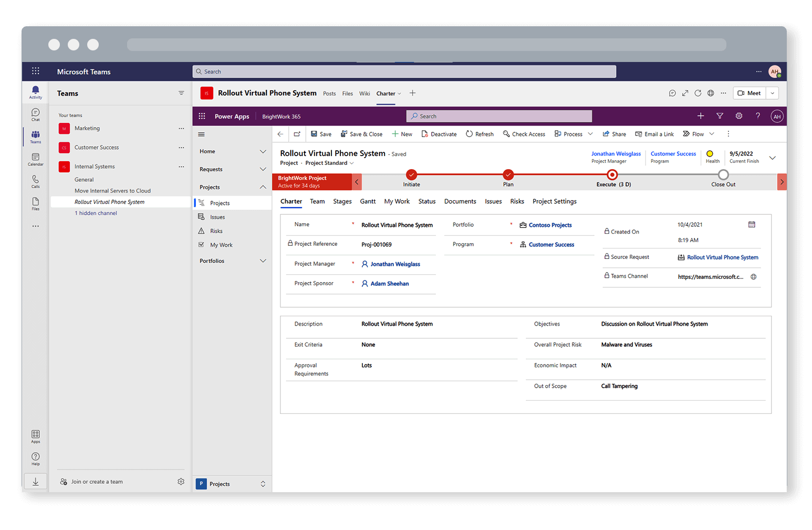812x530 pixels.
Task: Open manage teams gear icon
Action: (181, 482)
